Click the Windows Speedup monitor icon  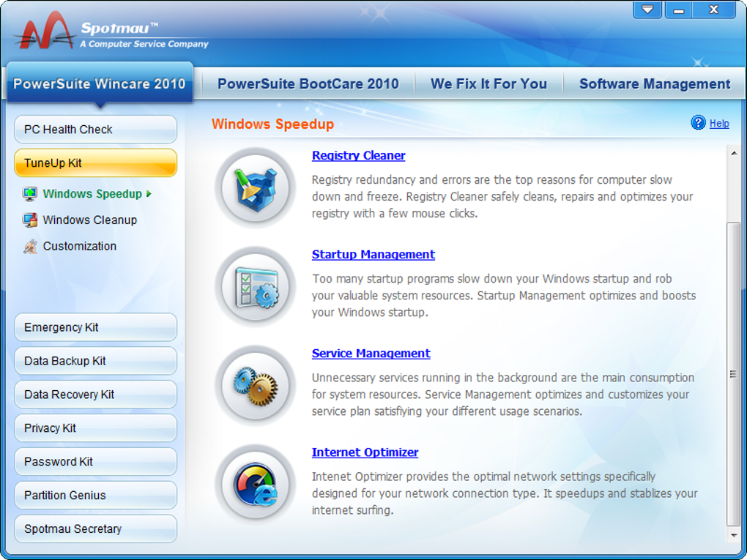[x=30, y=194]
